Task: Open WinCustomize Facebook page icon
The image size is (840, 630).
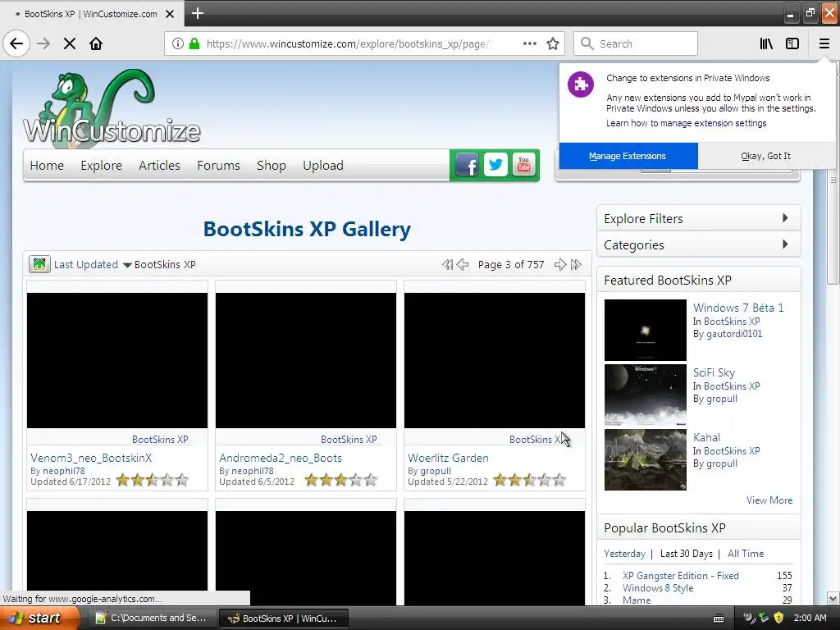Action: (x=467, y=165)
